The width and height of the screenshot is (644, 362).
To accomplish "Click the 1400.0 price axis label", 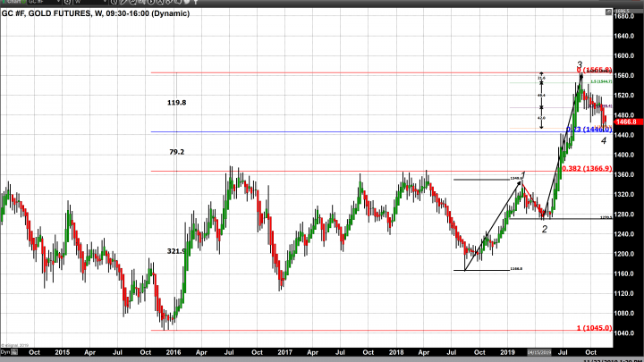I will click(x=624, y=156).
